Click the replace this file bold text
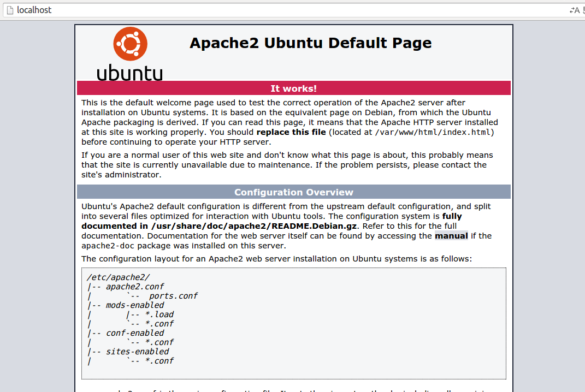Screen dimensions: 585x392 (x=291, y=132)
